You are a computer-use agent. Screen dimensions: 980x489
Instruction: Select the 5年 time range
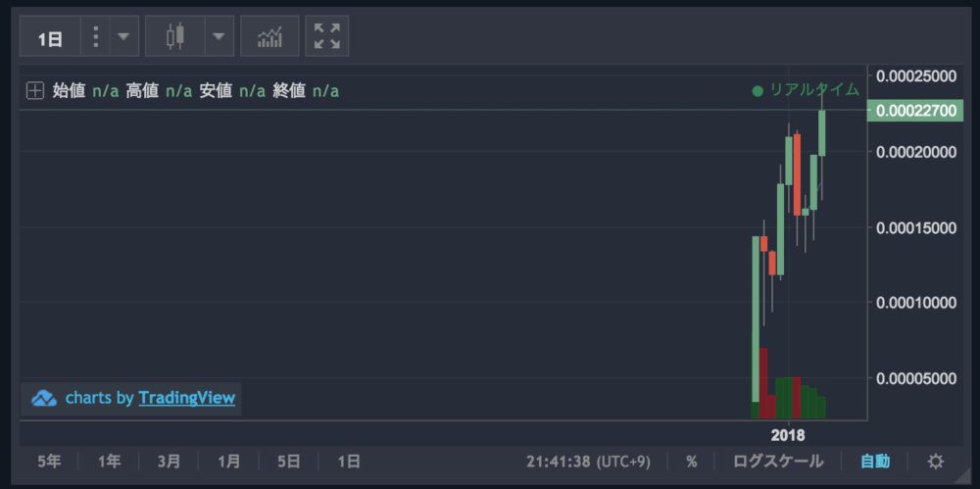[49, 463]
